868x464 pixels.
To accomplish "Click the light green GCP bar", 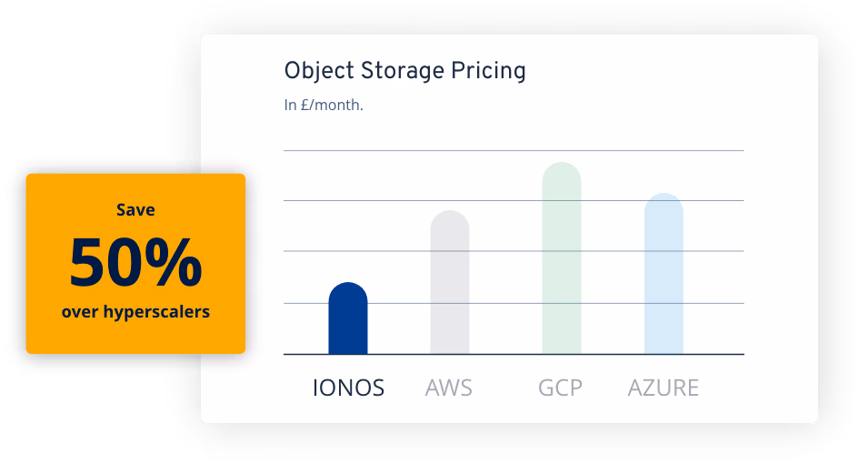I will [x=562, y=258].
